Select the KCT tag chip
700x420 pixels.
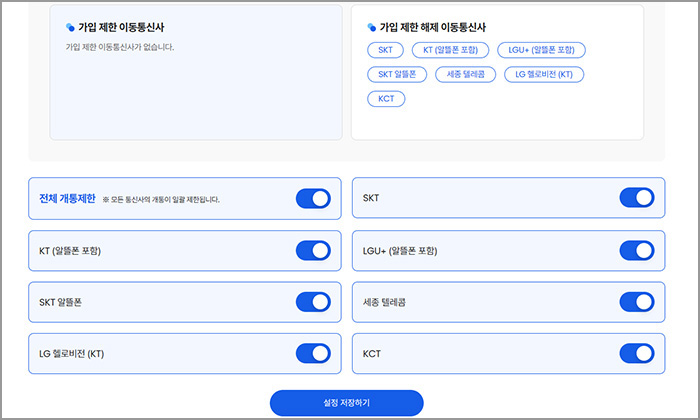pos(386,99)
